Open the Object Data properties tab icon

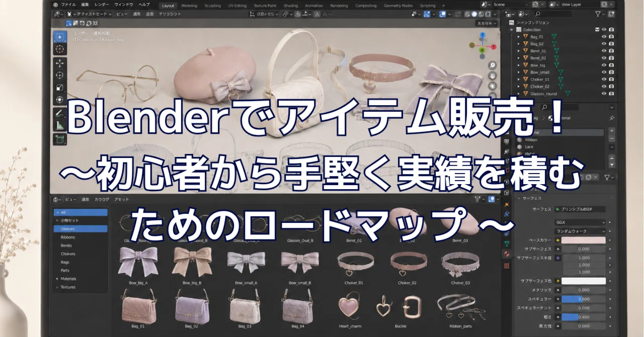pyautogui.click(x=507, y=243)
